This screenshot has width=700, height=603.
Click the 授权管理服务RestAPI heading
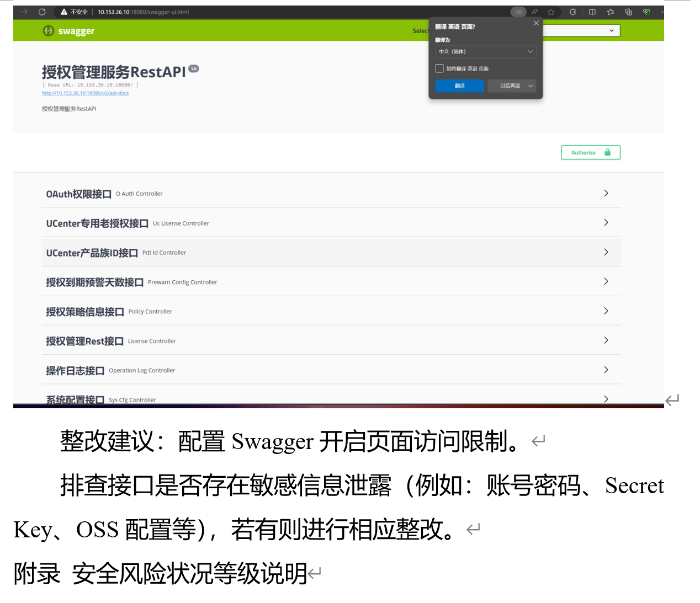pos(114,72)
